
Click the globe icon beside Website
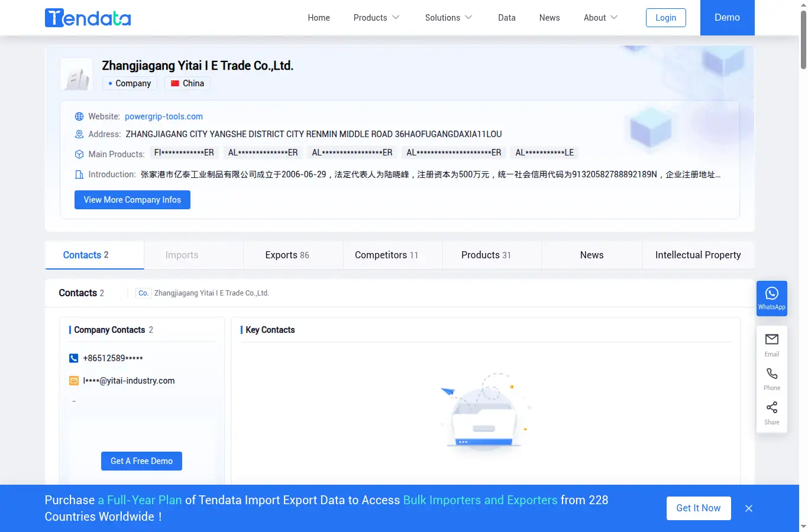[x=79, y=116]
